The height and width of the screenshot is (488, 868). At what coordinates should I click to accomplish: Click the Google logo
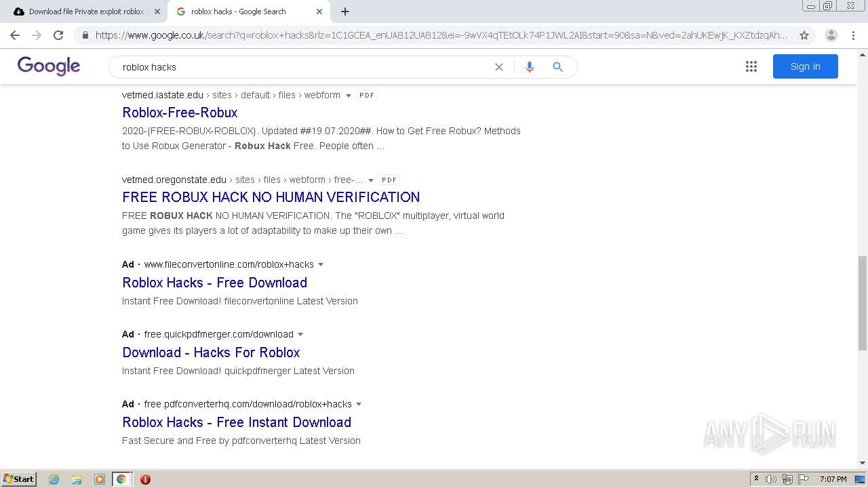(49, 66)
